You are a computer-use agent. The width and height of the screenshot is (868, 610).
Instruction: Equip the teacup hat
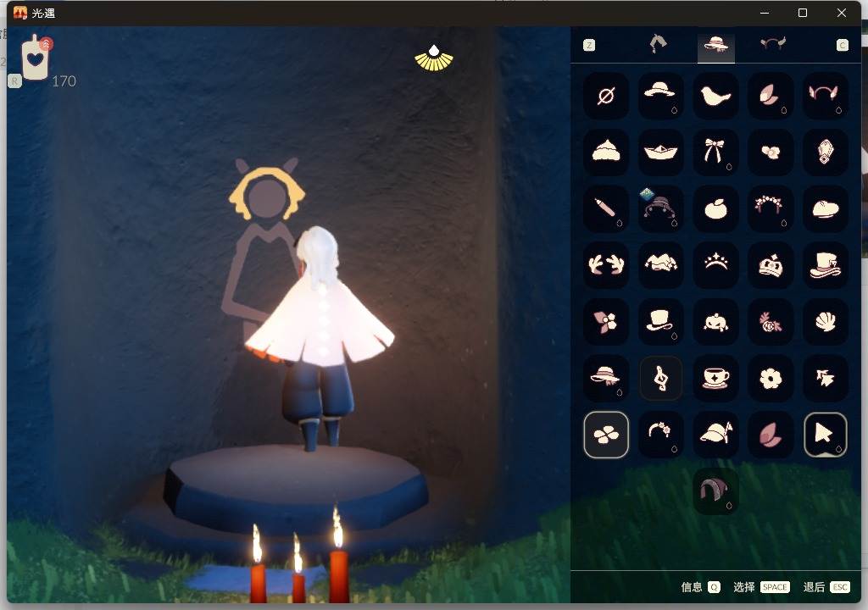[715, 378]
